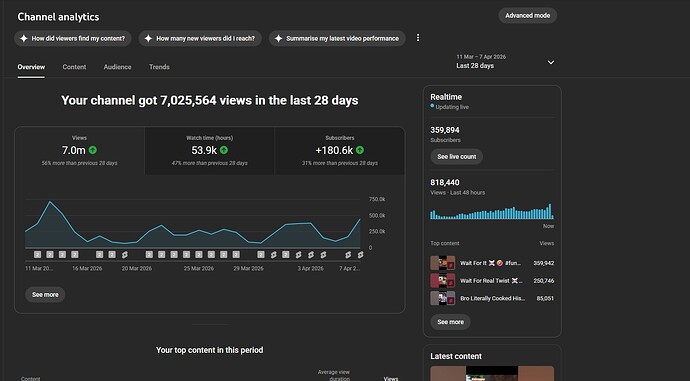Select the Views metric card

[80, 150]
